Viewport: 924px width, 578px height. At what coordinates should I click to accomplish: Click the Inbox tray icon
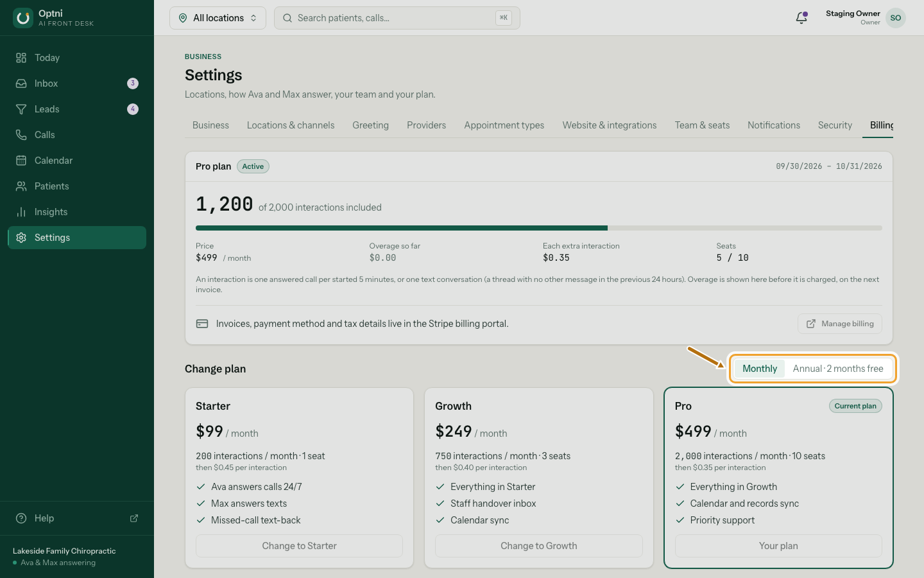click(21, 83)
